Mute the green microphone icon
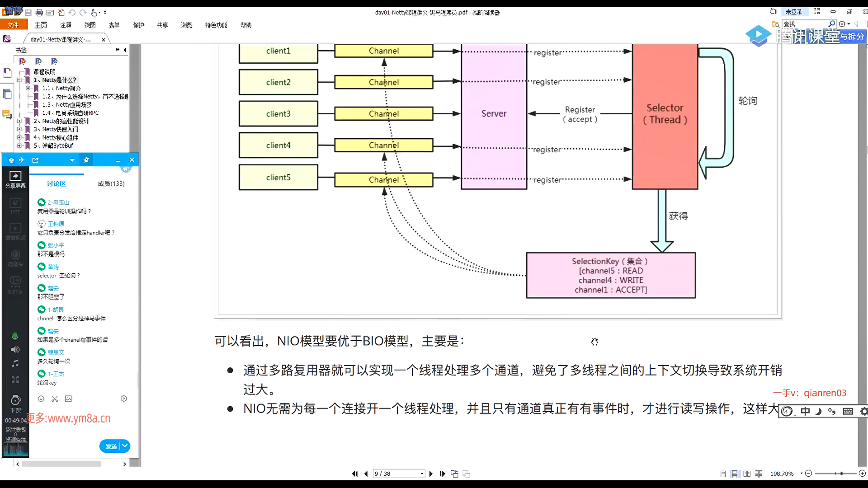This screenshot has width=868, height=488. [x=15, y=336]
